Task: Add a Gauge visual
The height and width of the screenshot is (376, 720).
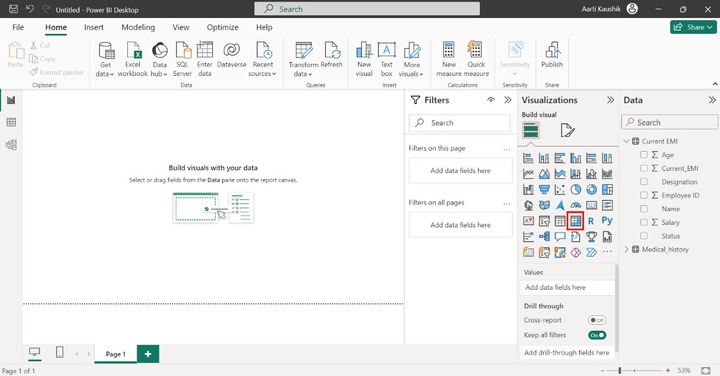Action: point(576,205)
